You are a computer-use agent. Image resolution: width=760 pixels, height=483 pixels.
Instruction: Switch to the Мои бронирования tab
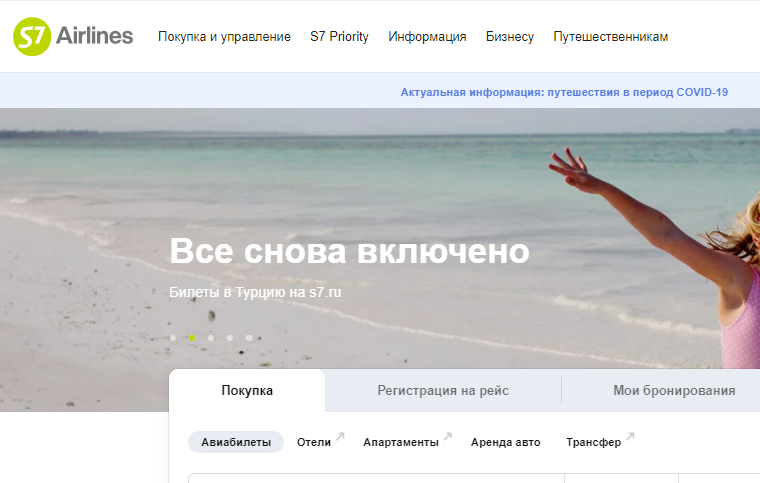[x=674, y=390]
